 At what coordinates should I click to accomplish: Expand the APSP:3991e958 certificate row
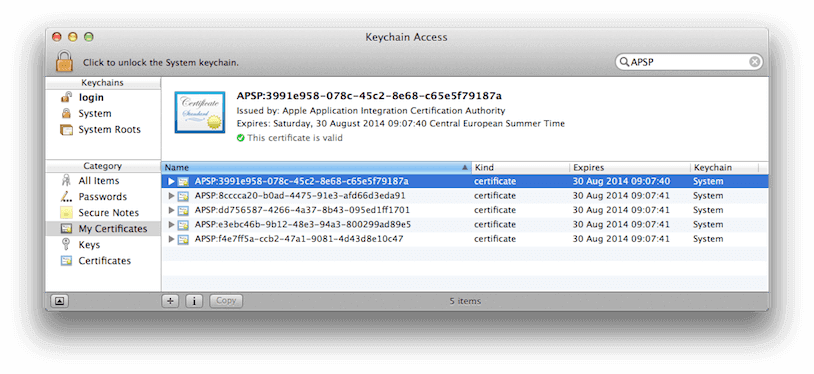(171, 182)
